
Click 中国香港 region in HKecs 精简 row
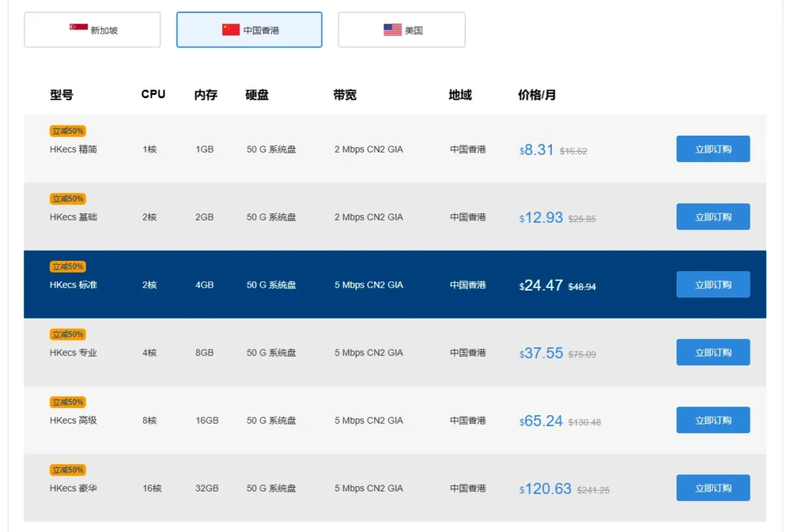click(x=468, y=150)
